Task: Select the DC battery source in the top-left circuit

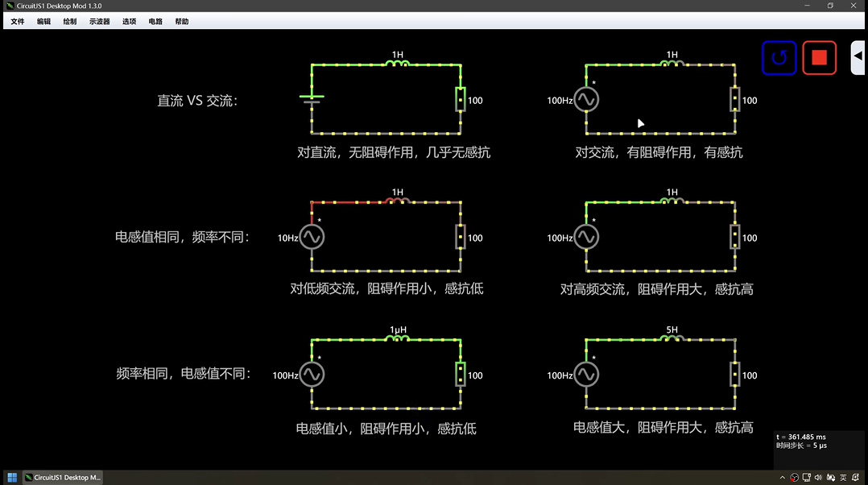Action: tap(312, 99)
